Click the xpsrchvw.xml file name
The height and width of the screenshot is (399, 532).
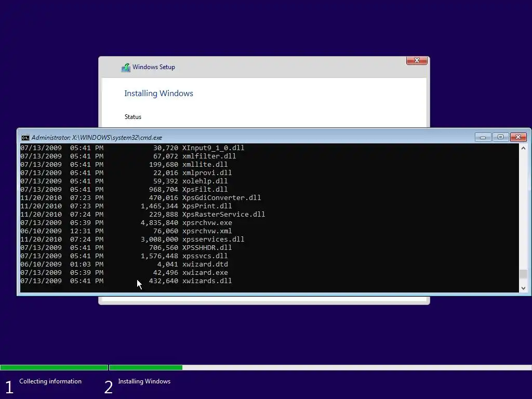point(207,231)
